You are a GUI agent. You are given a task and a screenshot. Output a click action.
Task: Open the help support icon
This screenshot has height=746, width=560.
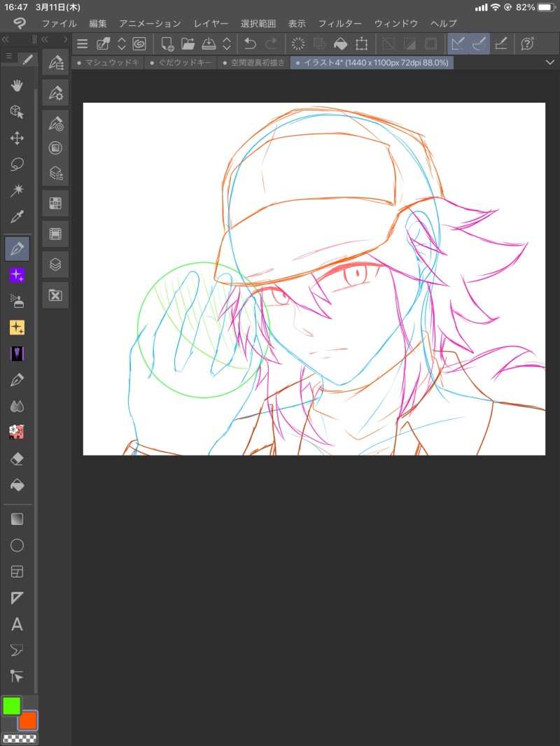click(527, 44)
